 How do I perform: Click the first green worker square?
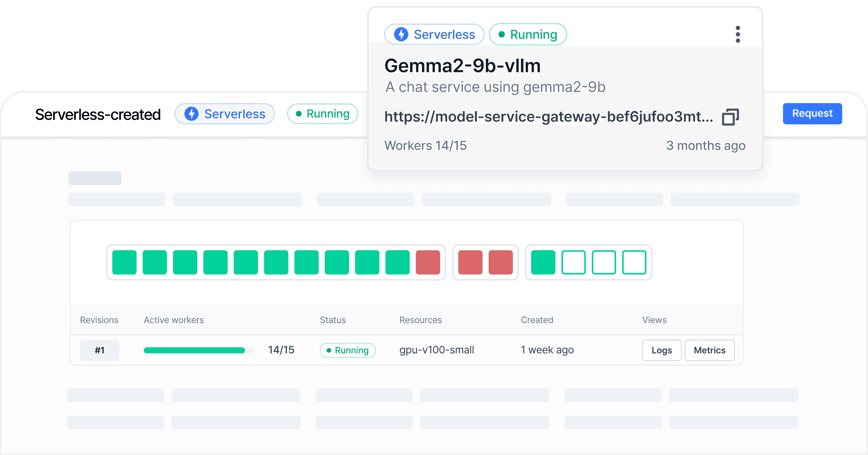124,262
